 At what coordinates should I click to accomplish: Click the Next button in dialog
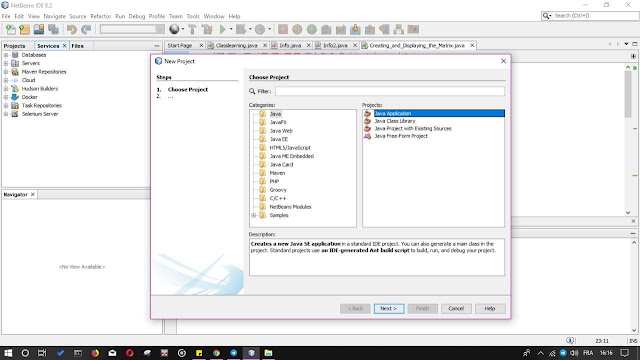click(x=389, y=309)
